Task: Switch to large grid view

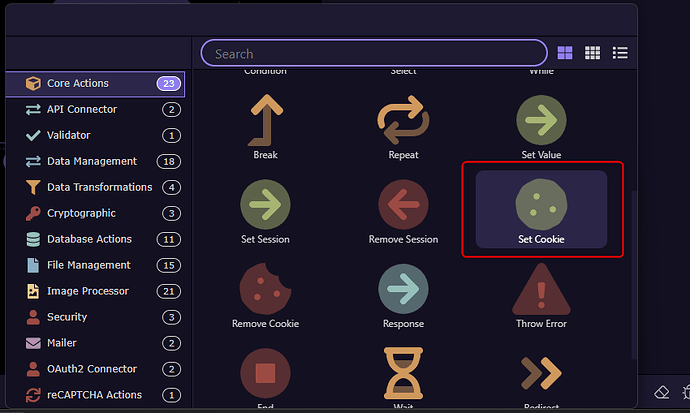Action: click(x=565, y=53)
